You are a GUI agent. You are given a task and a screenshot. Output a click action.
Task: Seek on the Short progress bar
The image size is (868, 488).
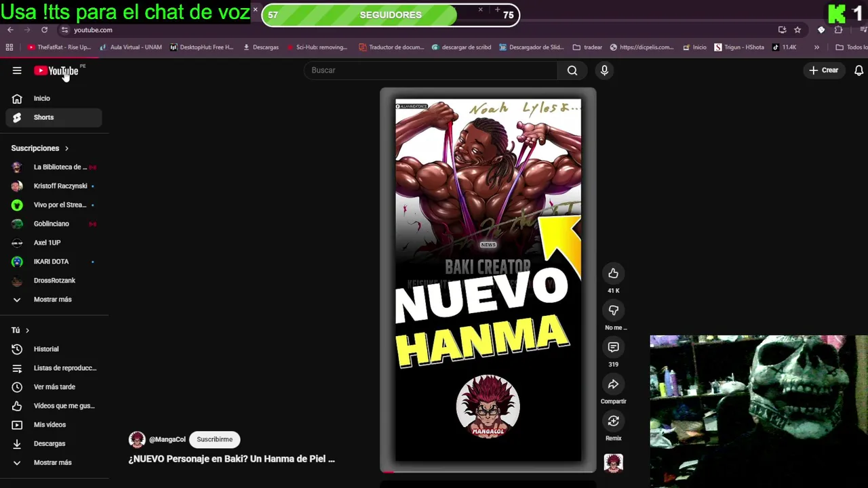488,471
